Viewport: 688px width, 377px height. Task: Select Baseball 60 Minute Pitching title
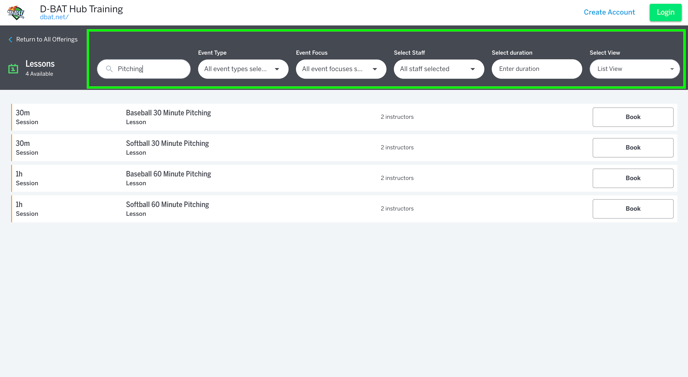point(168,174)
